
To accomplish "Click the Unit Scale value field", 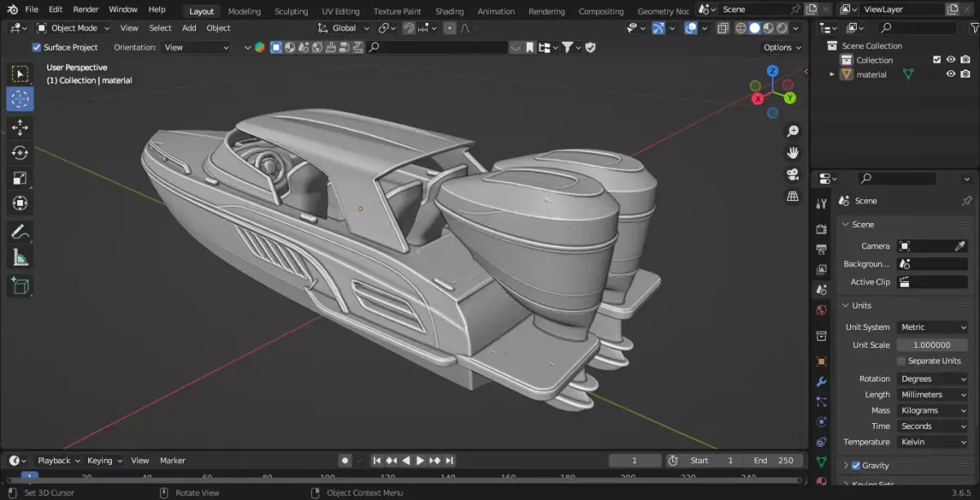I will [932, 345].
